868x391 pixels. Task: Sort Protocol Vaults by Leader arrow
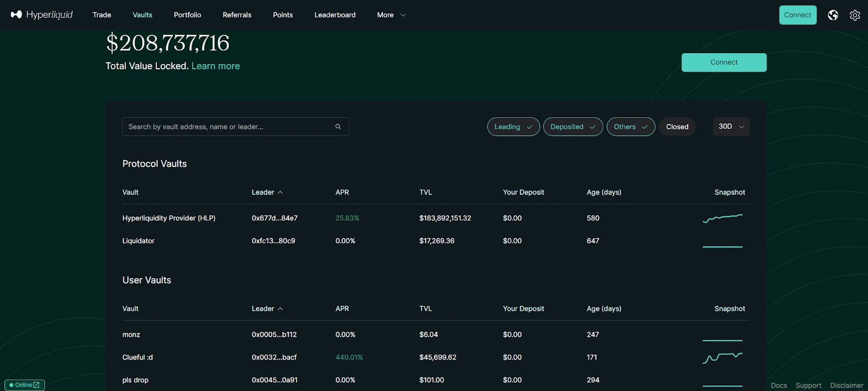pos(280,192)
